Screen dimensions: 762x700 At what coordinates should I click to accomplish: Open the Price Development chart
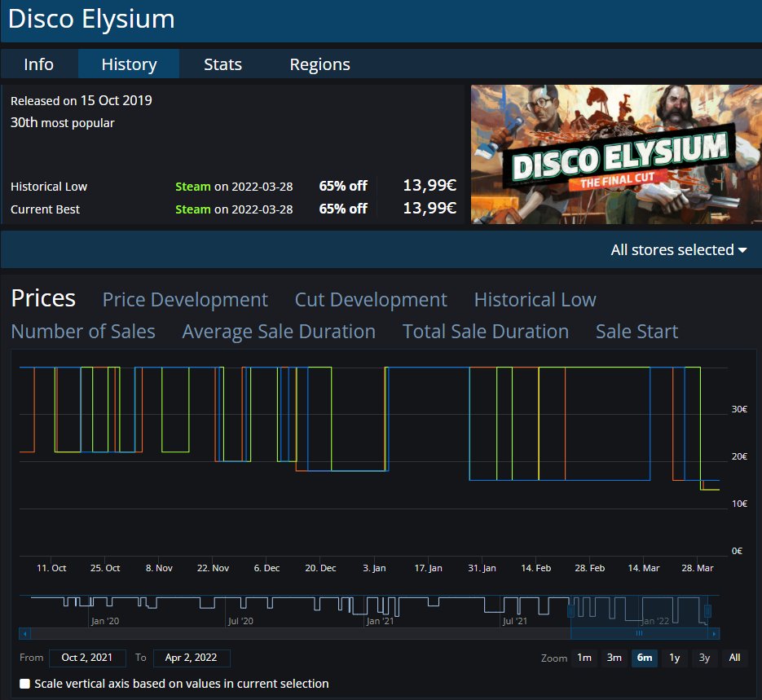[x=185, y=300]
